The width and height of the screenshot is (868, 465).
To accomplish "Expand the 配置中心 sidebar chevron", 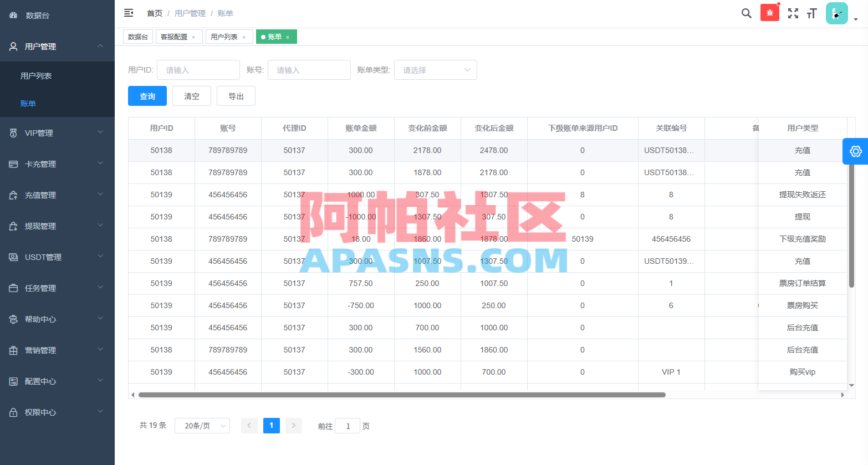I will pyautogui.click(x=100, y=381).
